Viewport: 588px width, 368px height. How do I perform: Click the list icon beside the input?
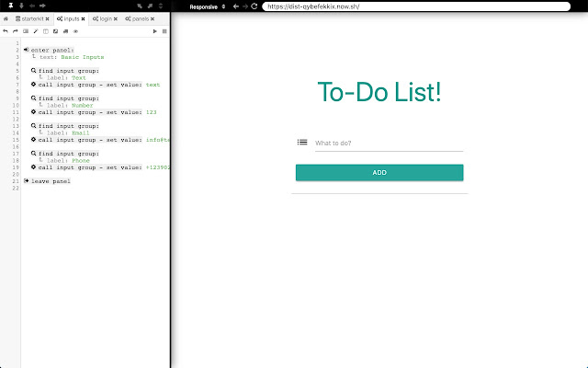[302, 143]
